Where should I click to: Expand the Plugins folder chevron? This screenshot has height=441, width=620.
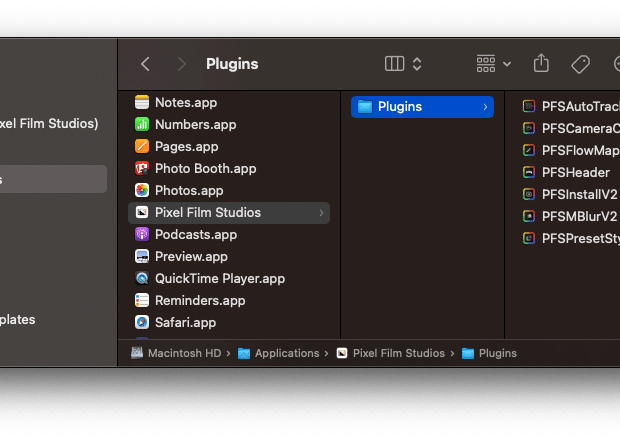[x=485, y=107]
